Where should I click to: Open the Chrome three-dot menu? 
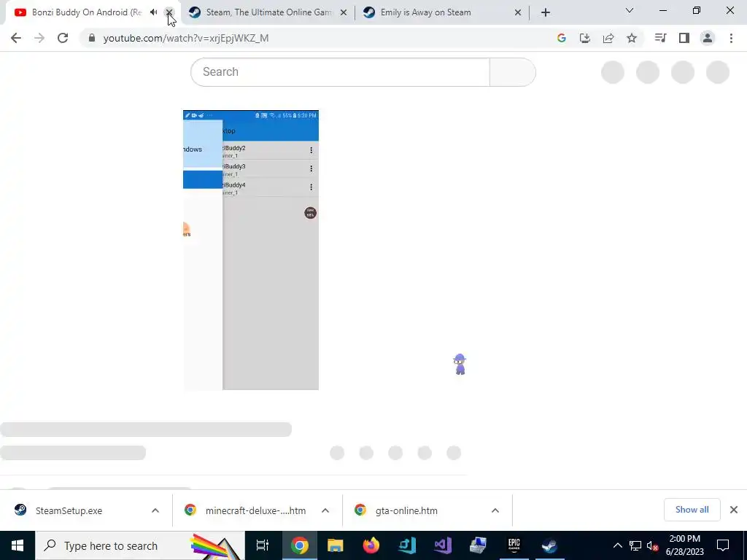point(731,38)
